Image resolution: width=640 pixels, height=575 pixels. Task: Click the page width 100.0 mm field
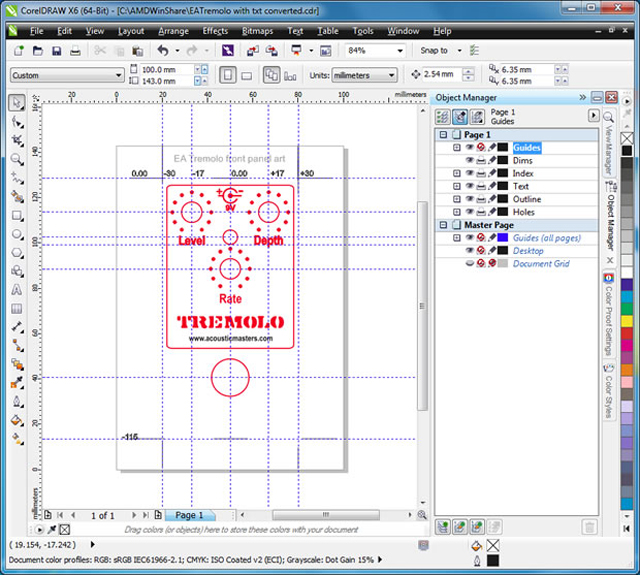click(166, 69)
